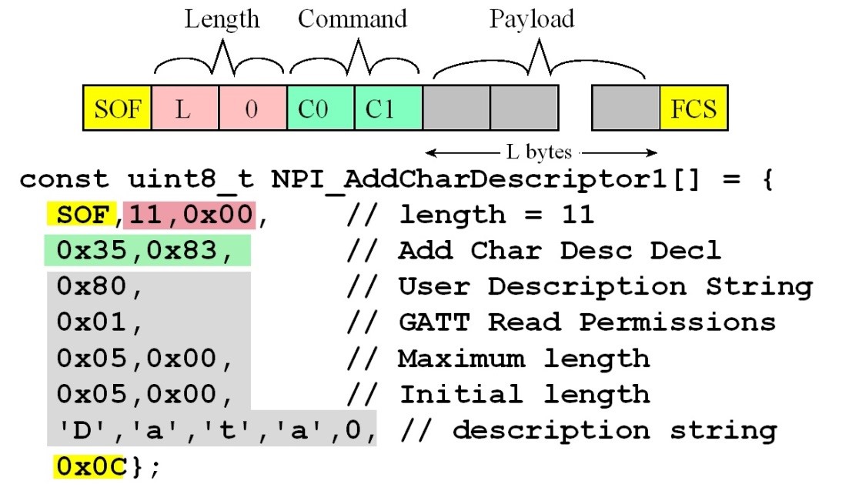Click the '0x01,' code value
849x504 pixels.
[99, 322]
